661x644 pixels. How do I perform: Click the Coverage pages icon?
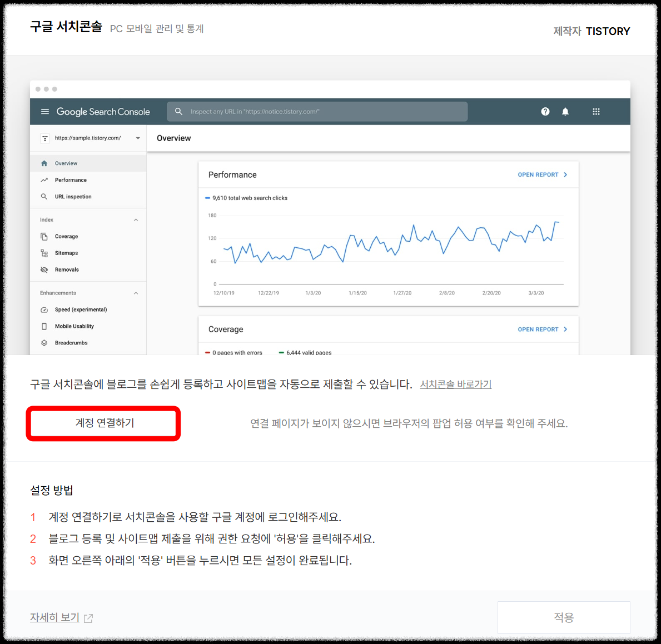pos(44,237)
